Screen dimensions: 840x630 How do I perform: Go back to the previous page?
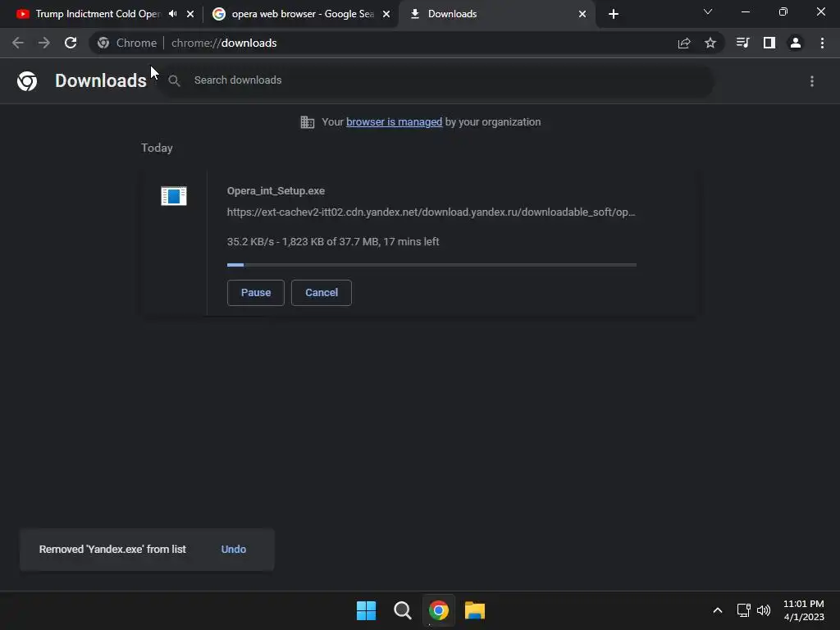[x=18, y=43]
